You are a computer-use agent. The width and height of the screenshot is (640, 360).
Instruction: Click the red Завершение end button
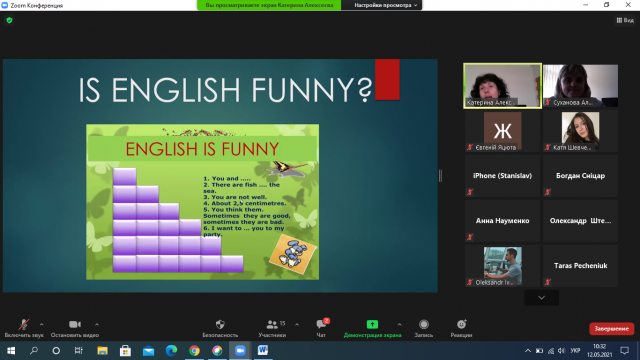(611, 329)
